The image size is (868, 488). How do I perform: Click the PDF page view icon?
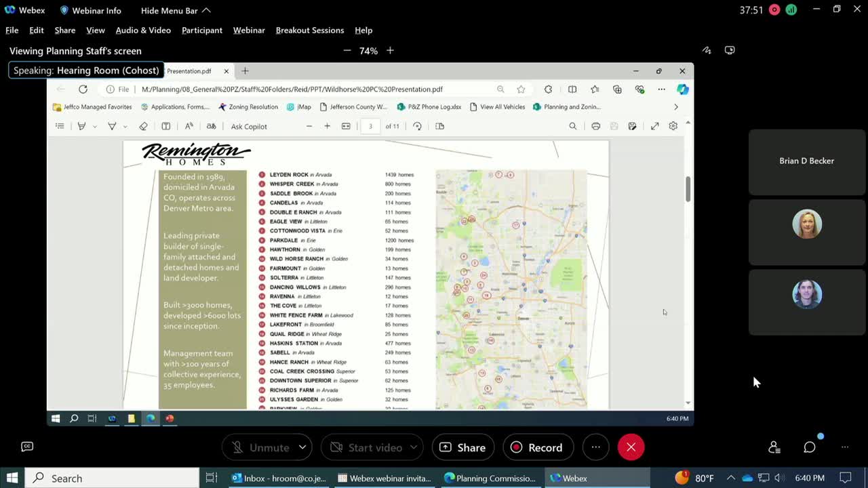pyautogui.click(x=439, y=126)
